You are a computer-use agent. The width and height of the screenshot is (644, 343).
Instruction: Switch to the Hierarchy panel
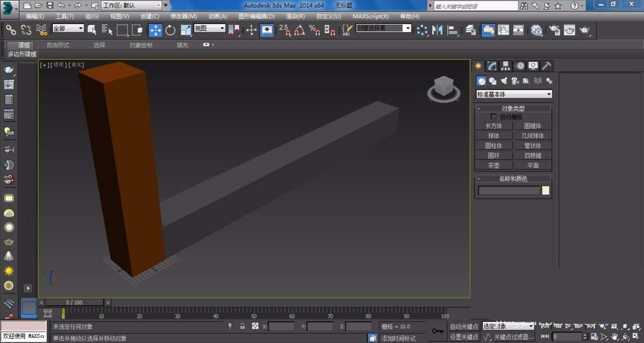pos(506,66)
